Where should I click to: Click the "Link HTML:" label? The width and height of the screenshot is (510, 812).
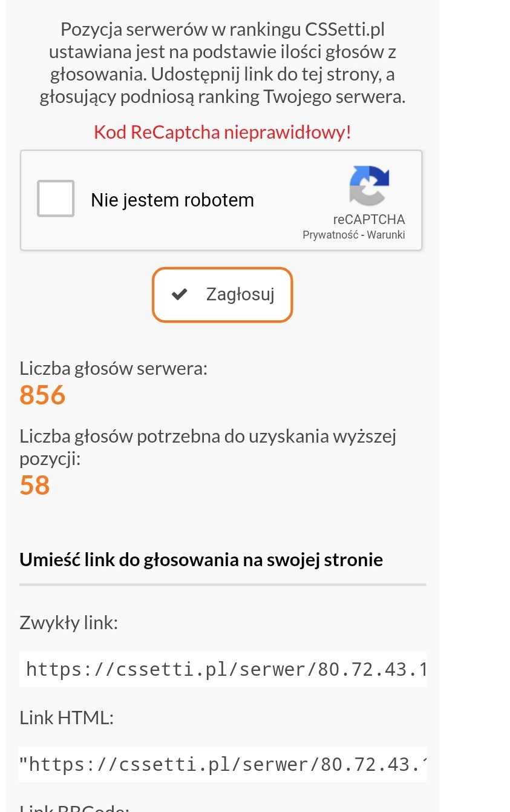coord(67,718)
